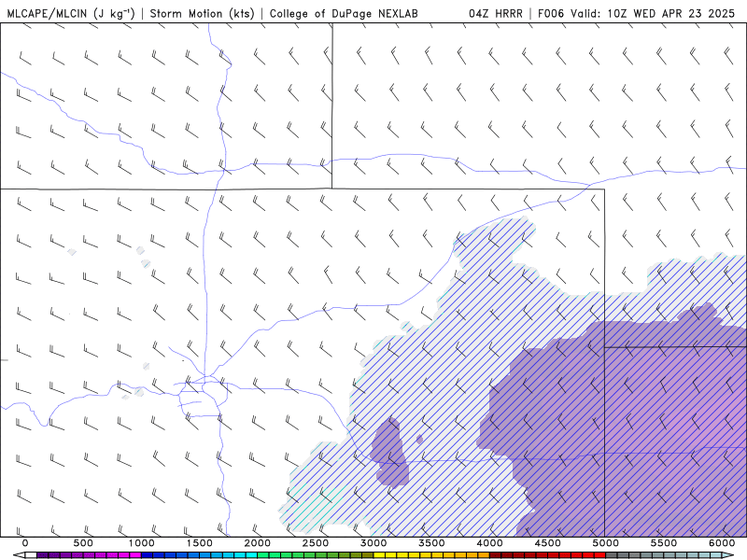Click the 500 colorbar label
Screen dimensions: 747x560
pyautogui.click(x=83, y=543)
